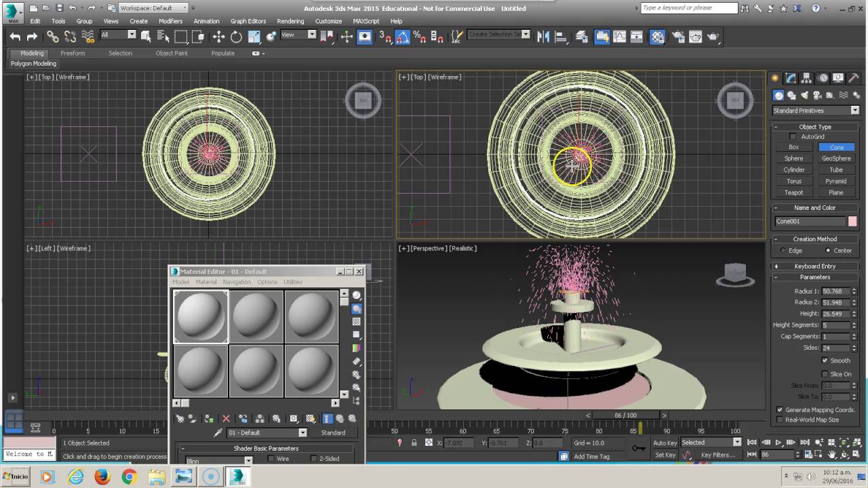Screen dimensions: 868x488
Task: Open Create Selection Set dropdown
Action: (499, 35)
